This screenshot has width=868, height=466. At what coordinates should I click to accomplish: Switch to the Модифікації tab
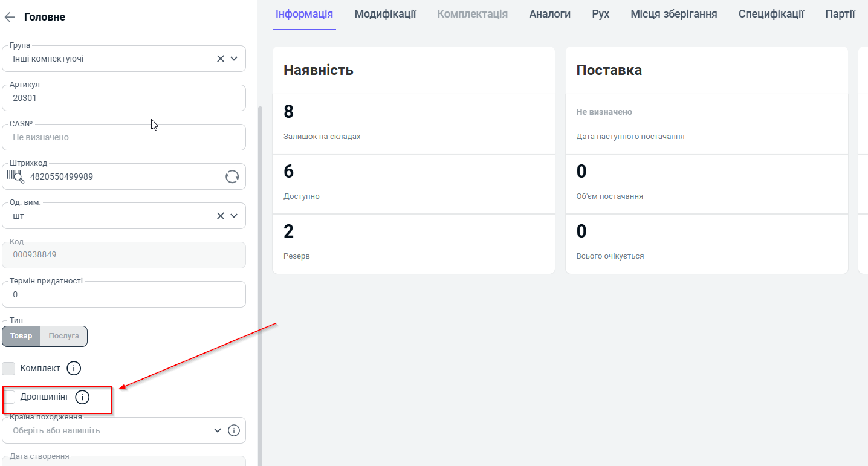click(x=385, y=14)
